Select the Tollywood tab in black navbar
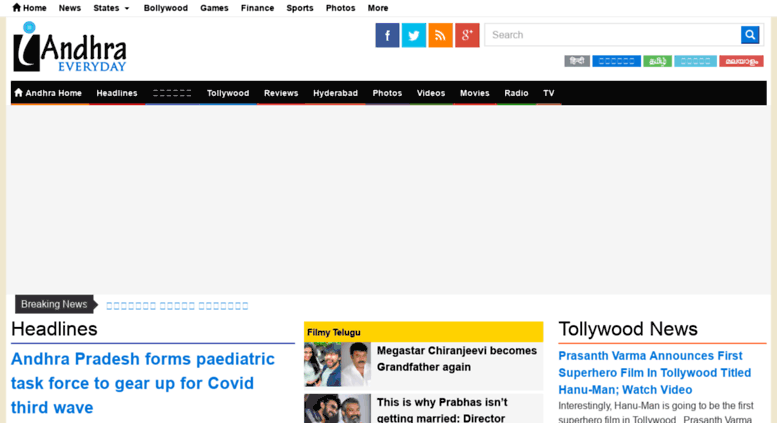The height and width of the screenshot is (423, 777). point(228,93)
